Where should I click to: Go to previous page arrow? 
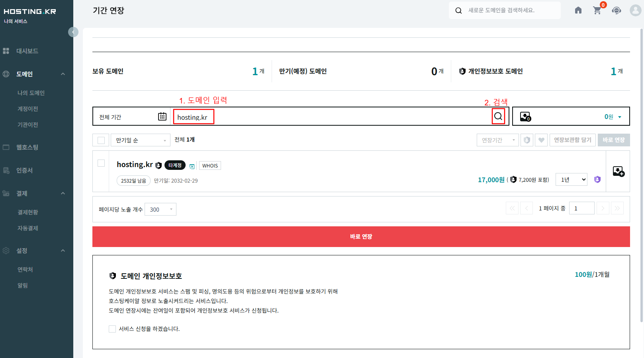tap(527, 208)
